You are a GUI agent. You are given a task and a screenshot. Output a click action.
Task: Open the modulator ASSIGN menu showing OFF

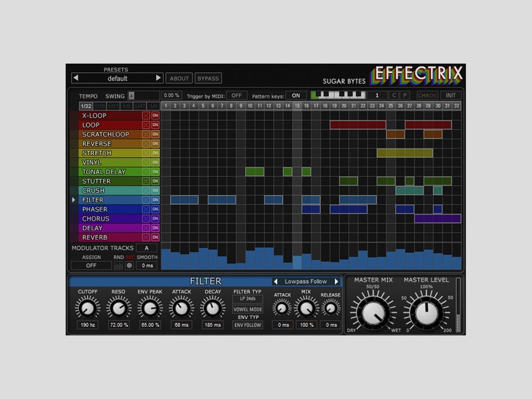[x=91, y=265]
